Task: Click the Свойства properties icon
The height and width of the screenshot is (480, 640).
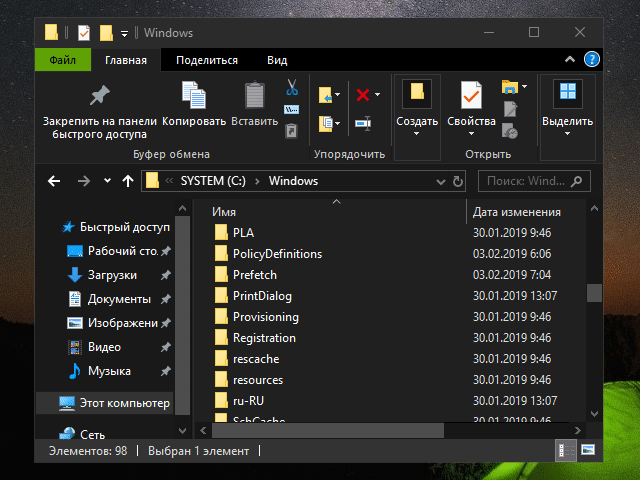Action: 471,95
